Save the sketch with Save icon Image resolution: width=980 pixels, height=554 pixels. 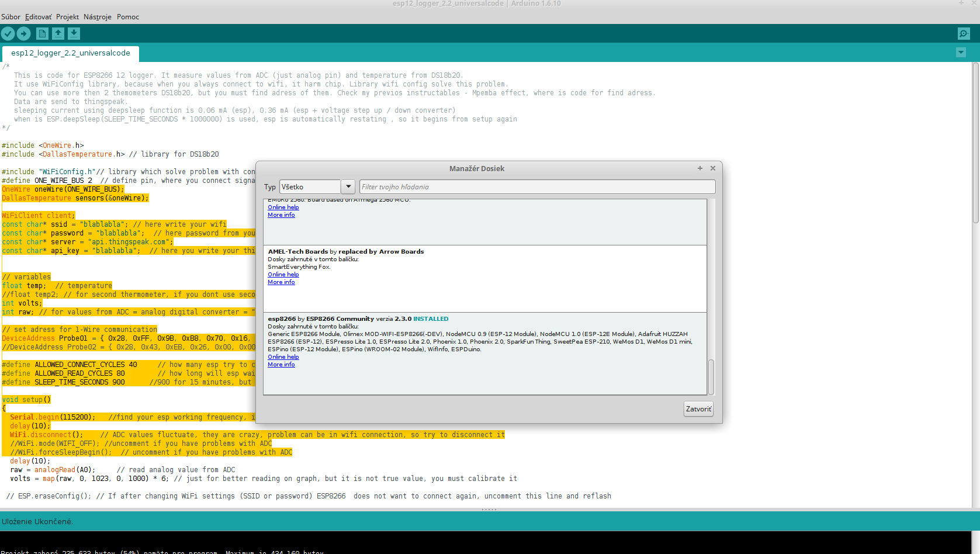pyautogui.click(x=74, y=34)
